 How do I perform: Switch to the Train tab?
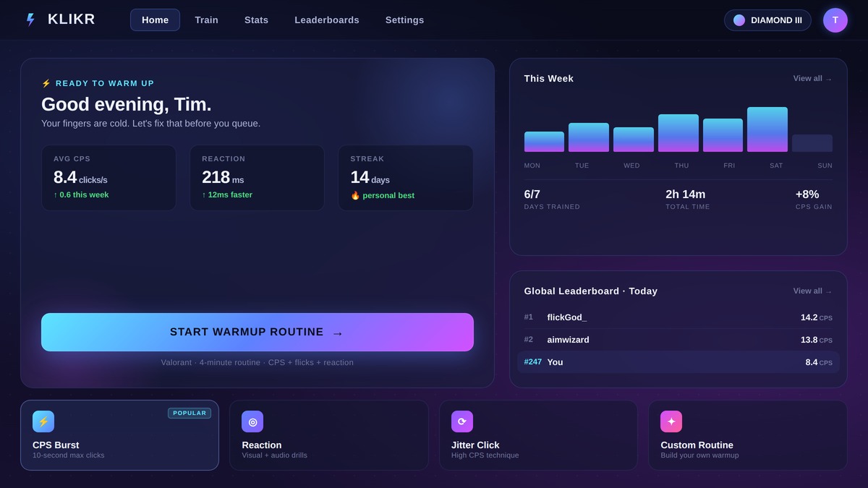tap(206, 20)
